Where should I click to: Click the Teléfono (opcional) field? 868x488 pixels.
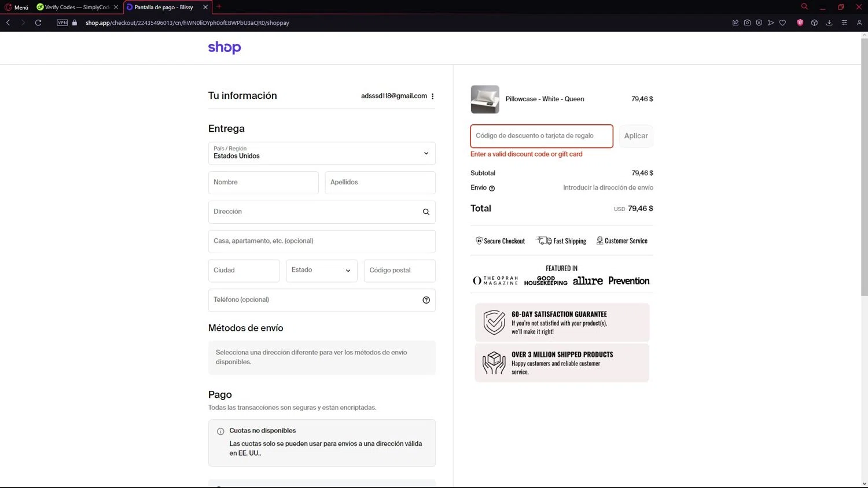coord(322,300)
